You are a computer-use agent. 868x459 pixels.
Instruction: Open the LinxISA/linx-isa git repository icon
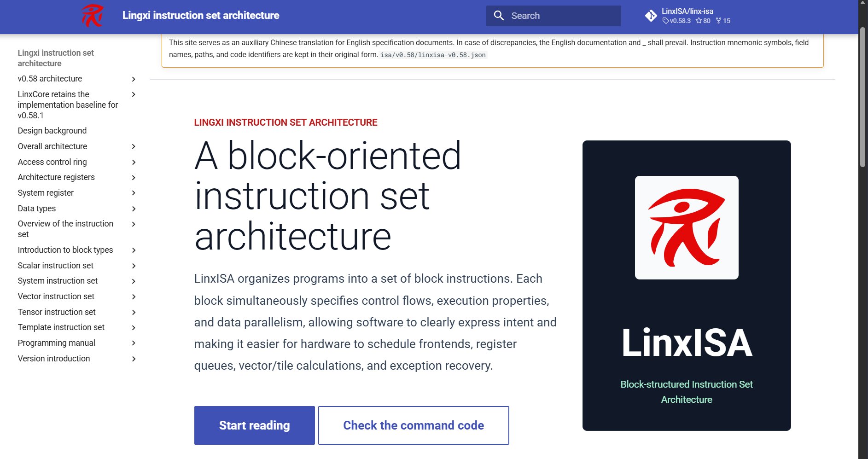tap(651, 16)
